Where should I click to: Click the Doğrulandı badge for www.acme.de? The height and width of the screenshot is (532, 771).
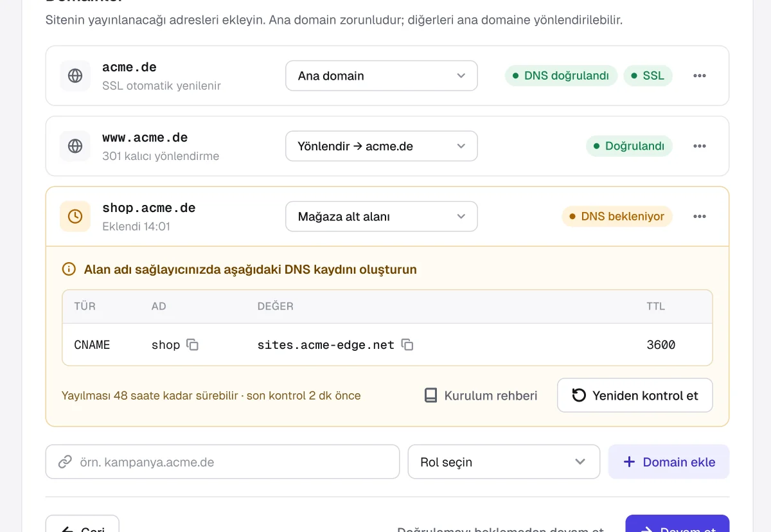click(x=629, y=146)
